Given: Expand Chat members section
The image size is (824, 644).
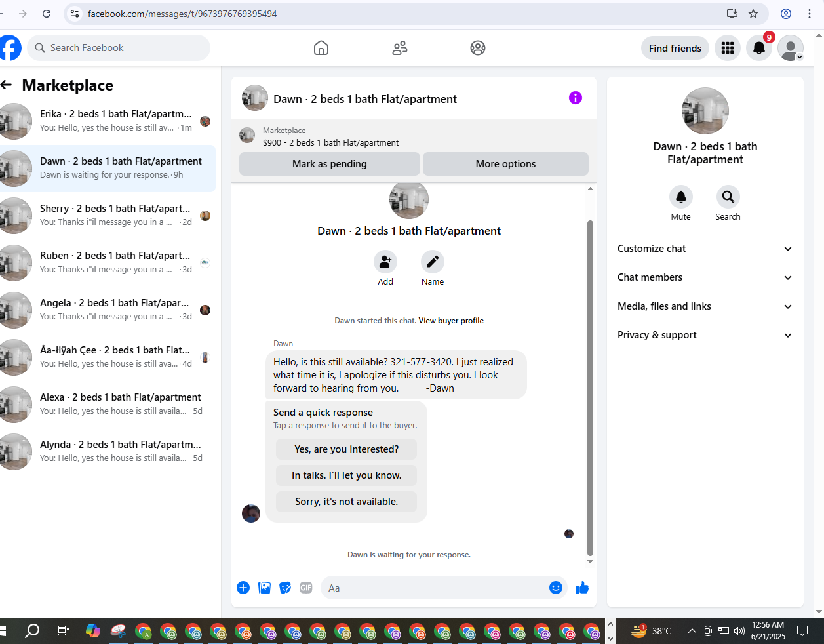Looking at the screenshot, I should [705, 277].
